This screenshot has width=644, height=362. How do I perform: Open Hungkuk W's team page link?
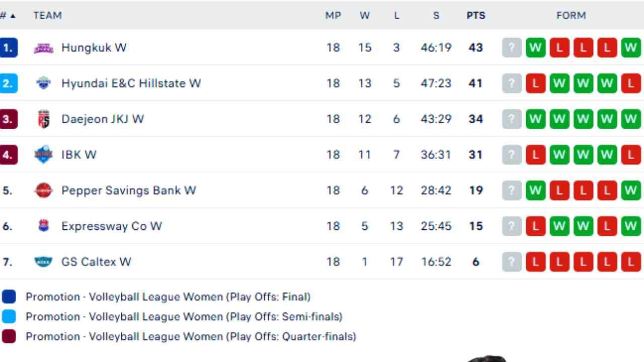[94, 47]
